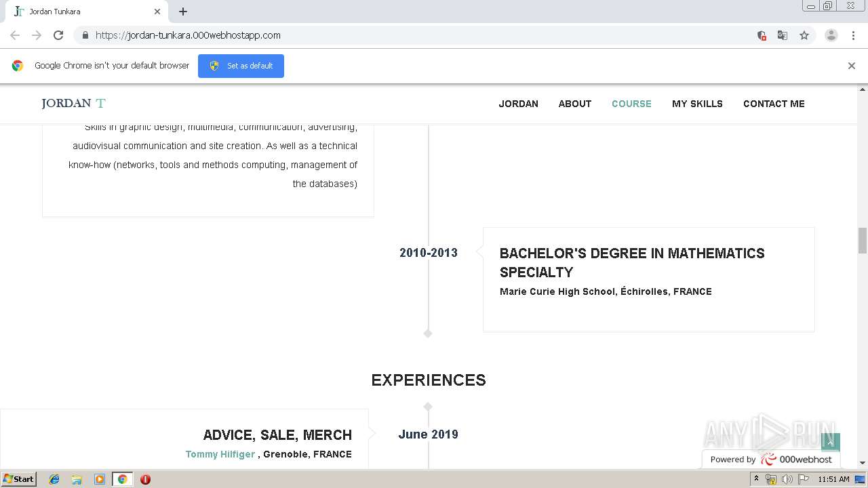View site security via padlock icon
Screen dimensions: 868x488
pos(85,35)
